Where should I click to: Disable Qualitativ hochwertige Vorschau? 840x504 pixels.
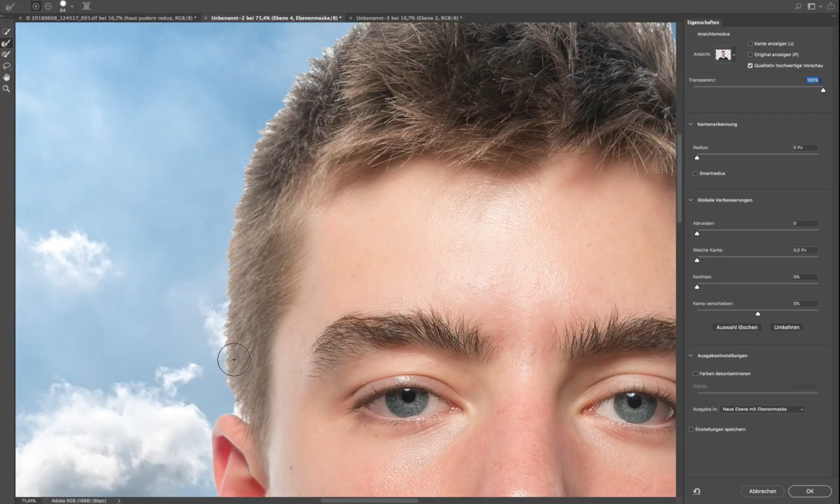750,65
